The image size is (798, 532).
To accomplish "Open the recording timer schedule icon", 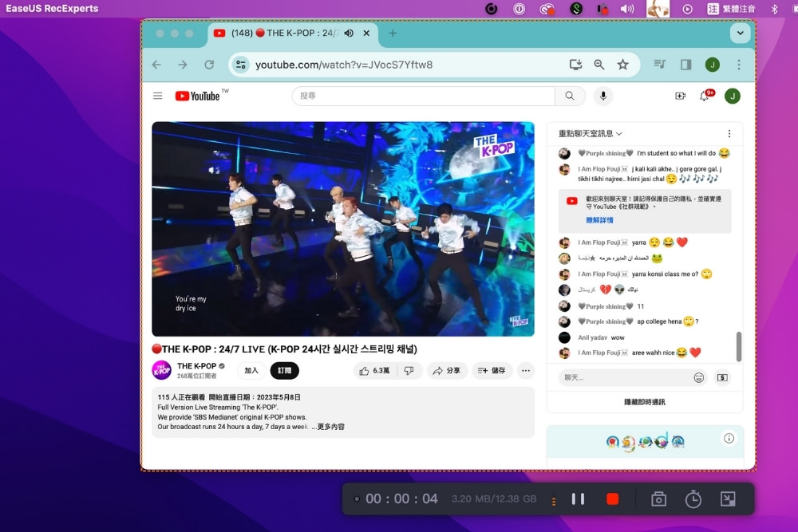I will point(693,499).
